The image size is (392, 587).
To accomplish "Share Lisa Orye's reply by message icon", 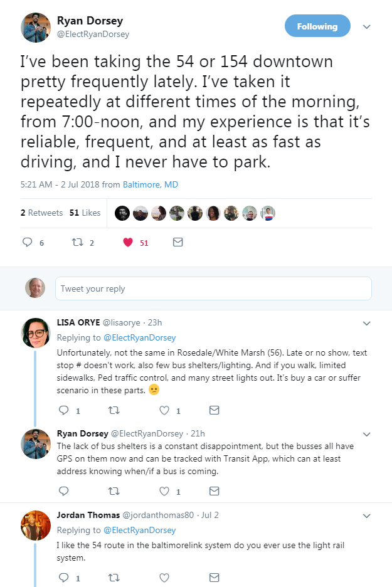I will [214, 410].
